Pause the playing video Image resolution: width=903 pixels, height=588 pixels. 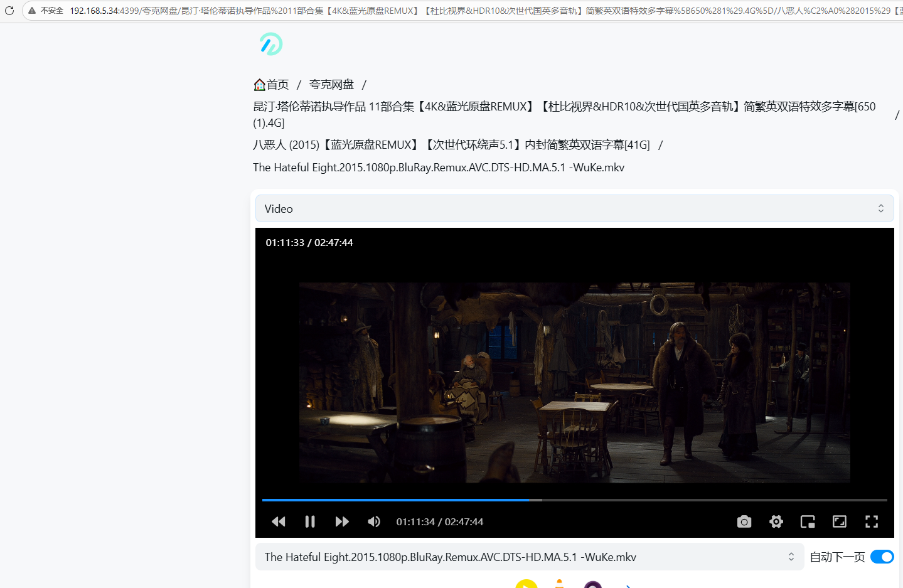pyautogui.click(x=310, y=521)
